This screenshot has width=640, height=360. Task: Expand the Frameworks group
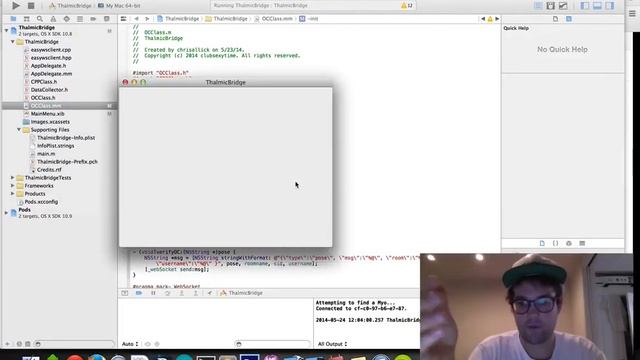13,186
